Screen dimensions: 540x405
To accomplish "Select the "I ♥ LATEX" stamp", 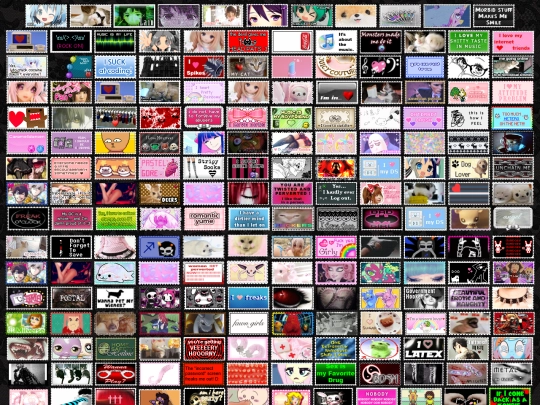I will 425,349.
